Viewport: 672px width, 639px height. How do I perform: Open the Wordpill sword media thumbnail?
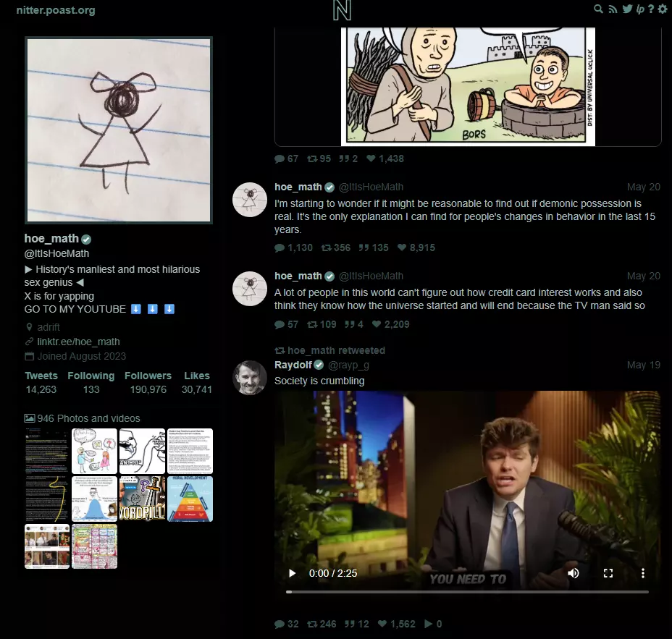tap(142, 499)
